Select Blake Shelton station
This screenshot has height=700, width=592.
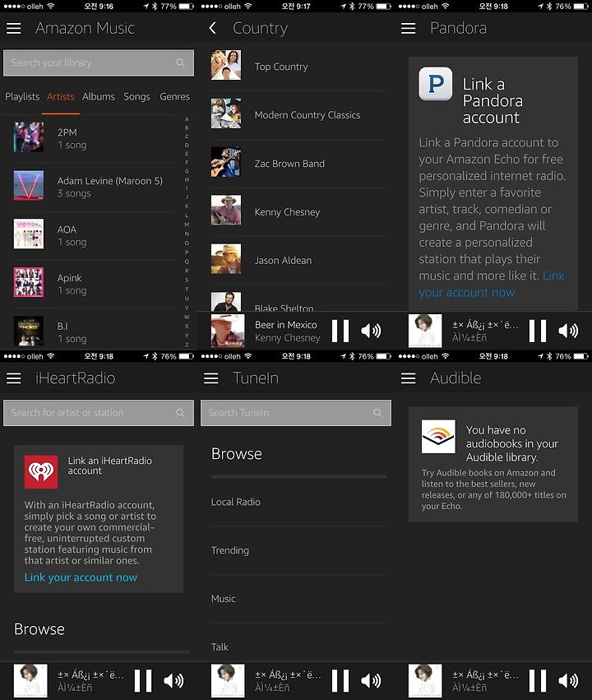point(298,300)
